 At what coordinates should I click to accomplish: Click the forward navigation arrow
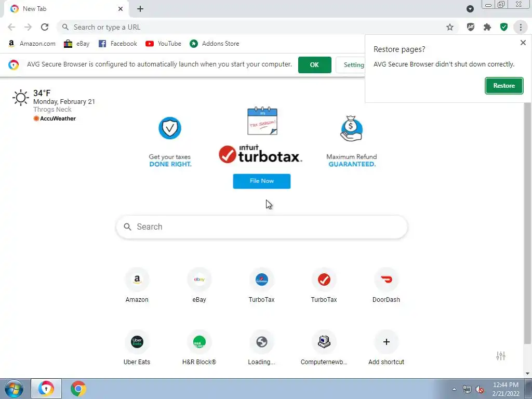[x=28, y=27]
